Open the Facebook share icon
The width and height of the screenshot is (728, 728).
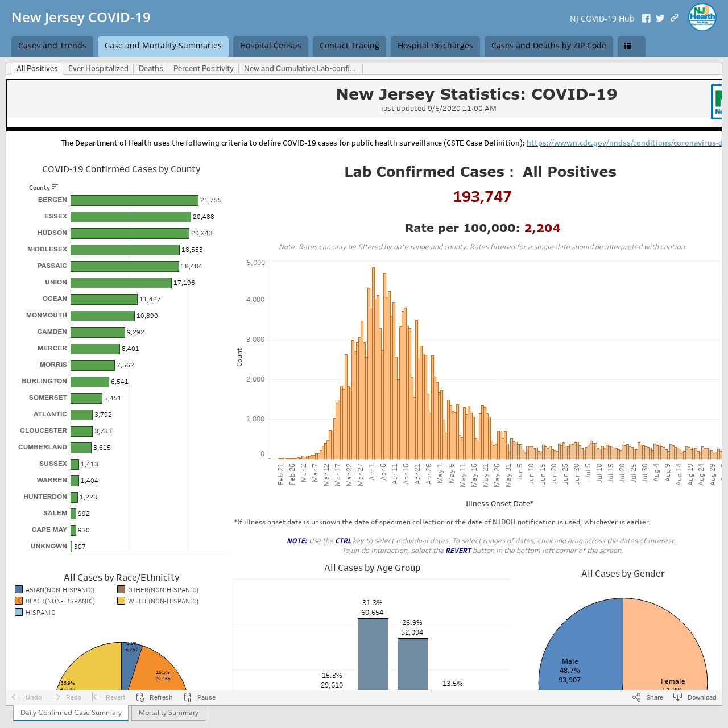point(646,18)
